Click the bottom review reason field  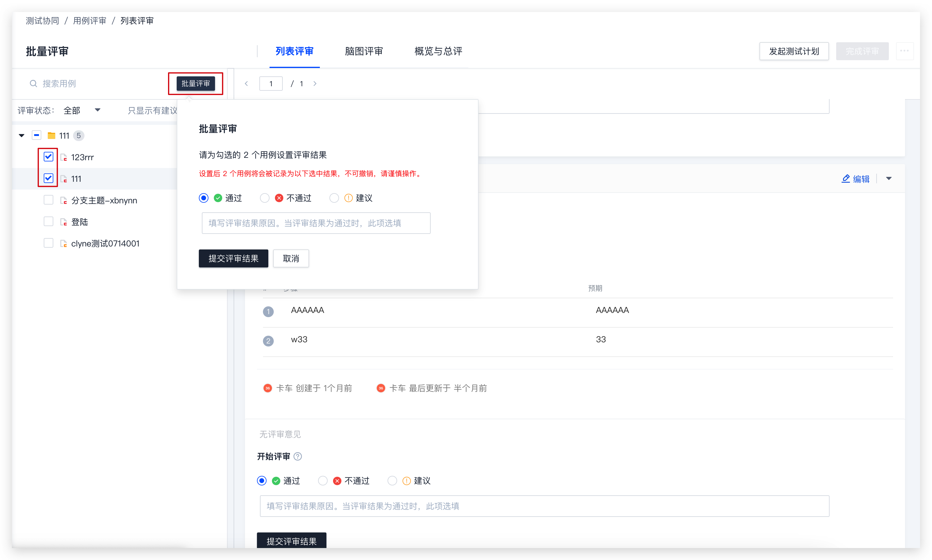click(x=544, y=506)
